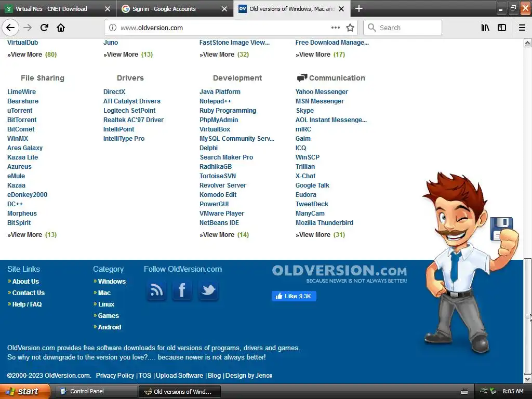Screen dimensions: 532x399
Task: Open the Upload Software link
Action: click(179, 376)
